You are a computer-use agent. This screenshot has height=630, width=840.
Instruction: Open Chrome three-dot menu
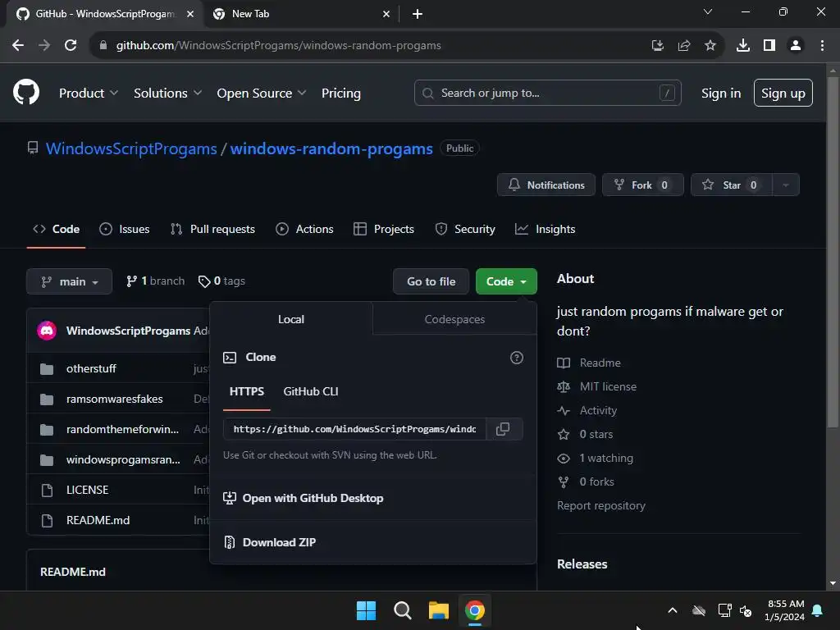click(822, 46)
